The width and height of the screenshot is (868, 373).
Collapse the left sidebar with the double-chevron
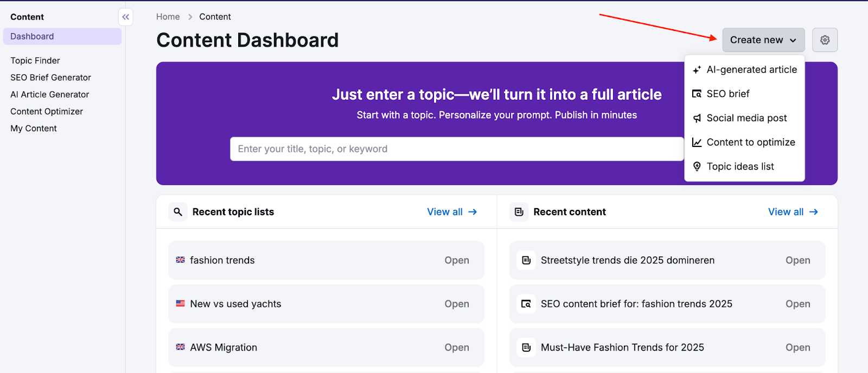tap(125, 17)
